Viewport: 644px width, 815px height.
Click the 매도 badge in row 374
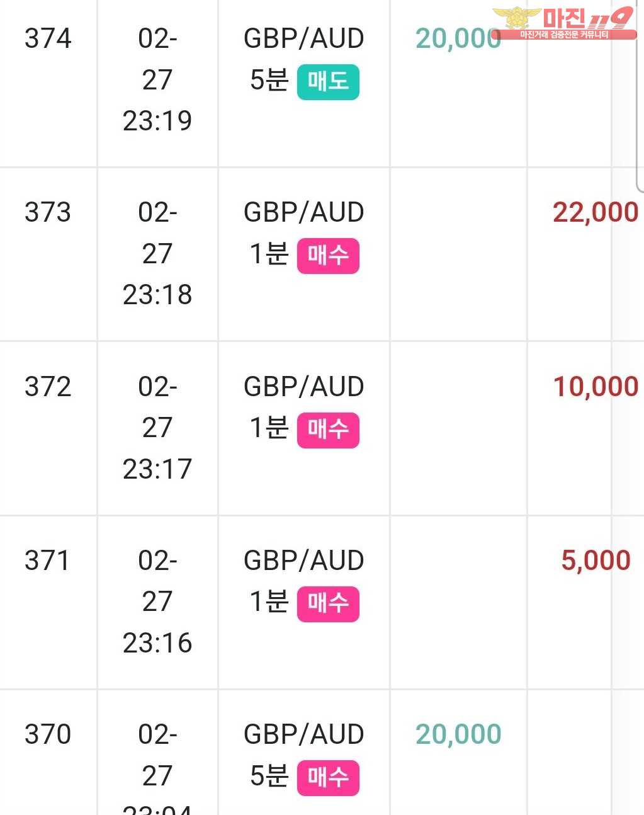(328, 82)
